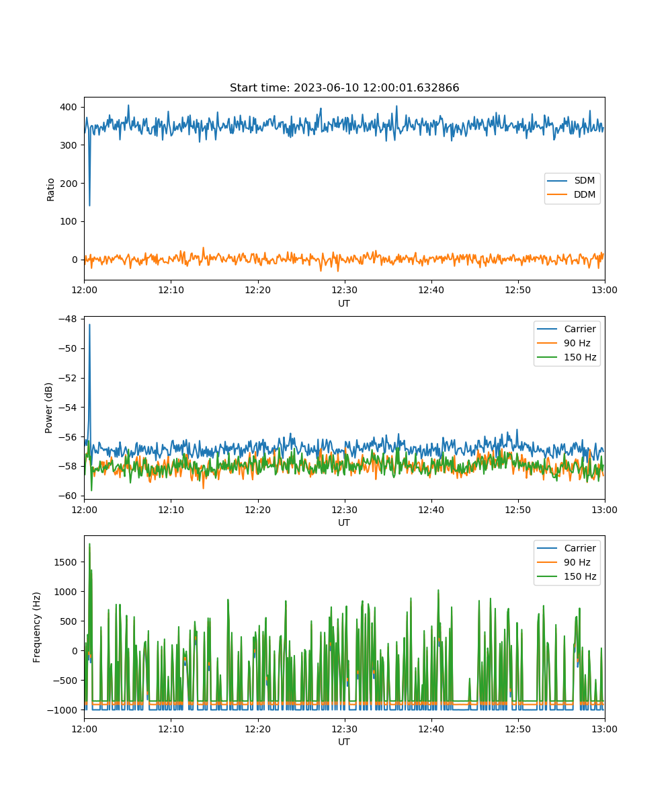Click the 13:00 tick under the Ratio plot

tap(605, 290)
